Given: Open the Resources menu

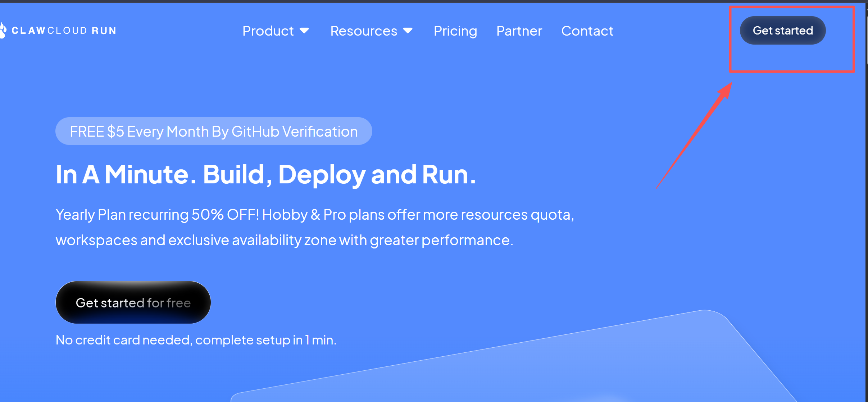Looking at the screenshot, I should [364, 31].
